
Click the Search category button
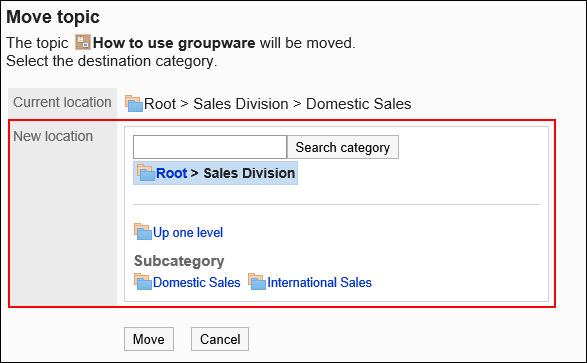coord(343,147)
